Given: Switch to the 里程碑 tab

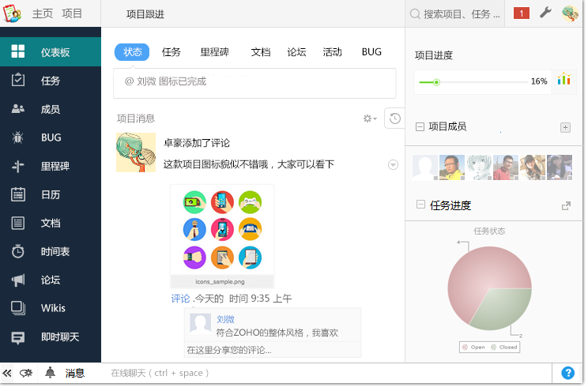Looking at the screenshot, I should (215, 51).
